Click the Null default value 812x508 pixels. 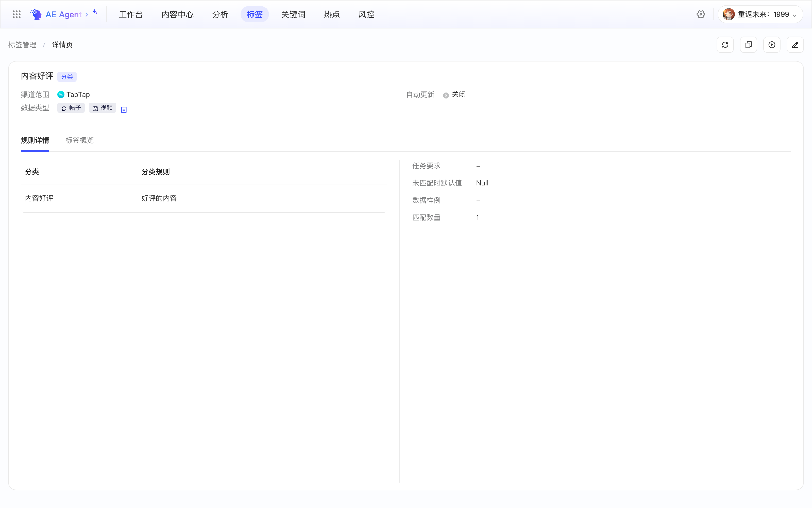482,183
